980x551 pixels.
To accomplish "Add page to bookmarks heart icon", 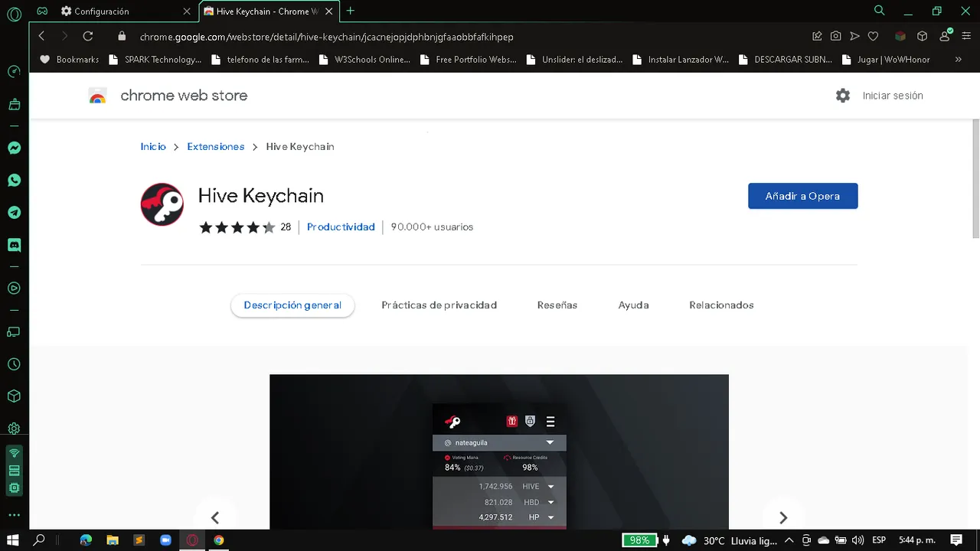I will tap(873, 36).
